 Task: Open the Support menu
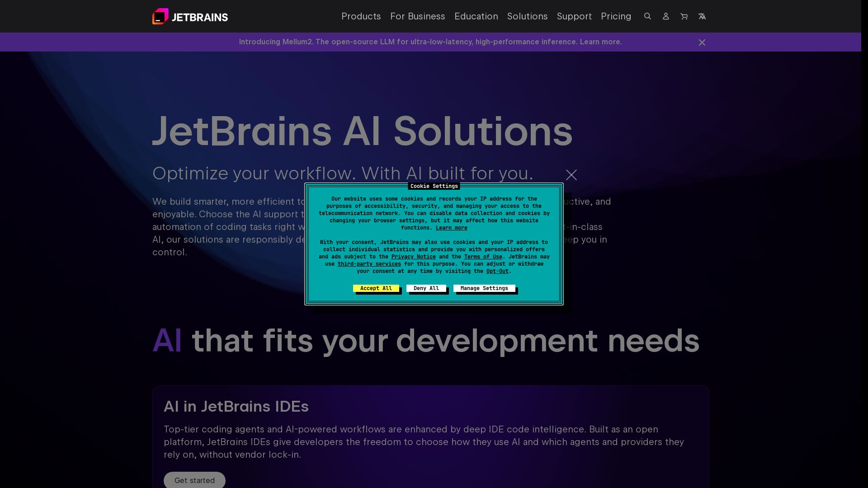574,16
